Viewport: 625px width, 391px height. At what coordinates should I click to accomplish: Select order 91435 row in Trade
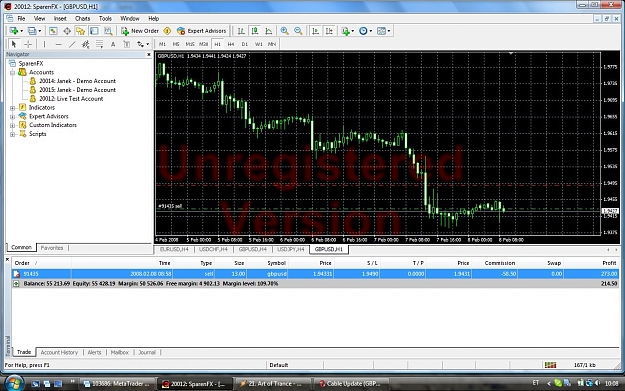[315, 274]
